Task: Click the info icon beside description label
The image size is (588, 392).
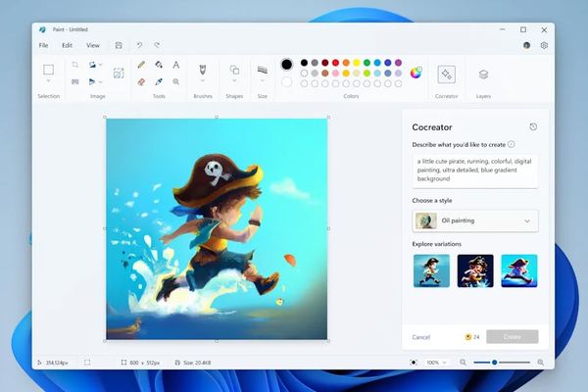Action: 512,144
